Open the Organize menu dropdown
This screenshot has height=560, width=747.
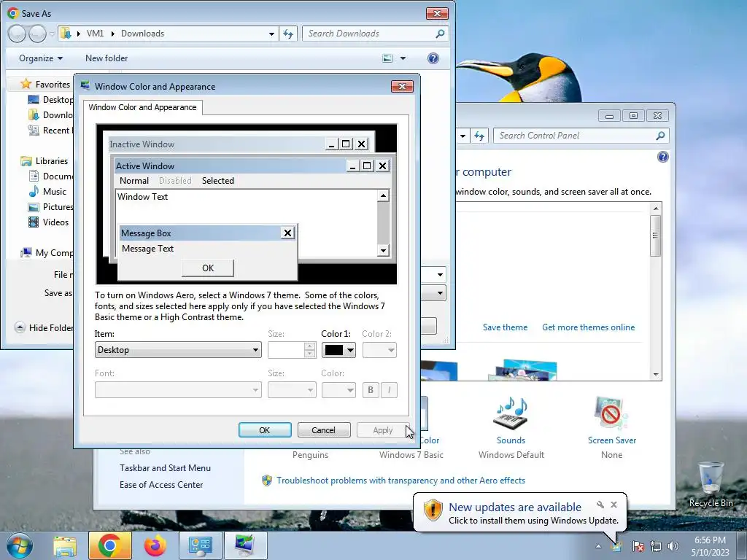41,58
